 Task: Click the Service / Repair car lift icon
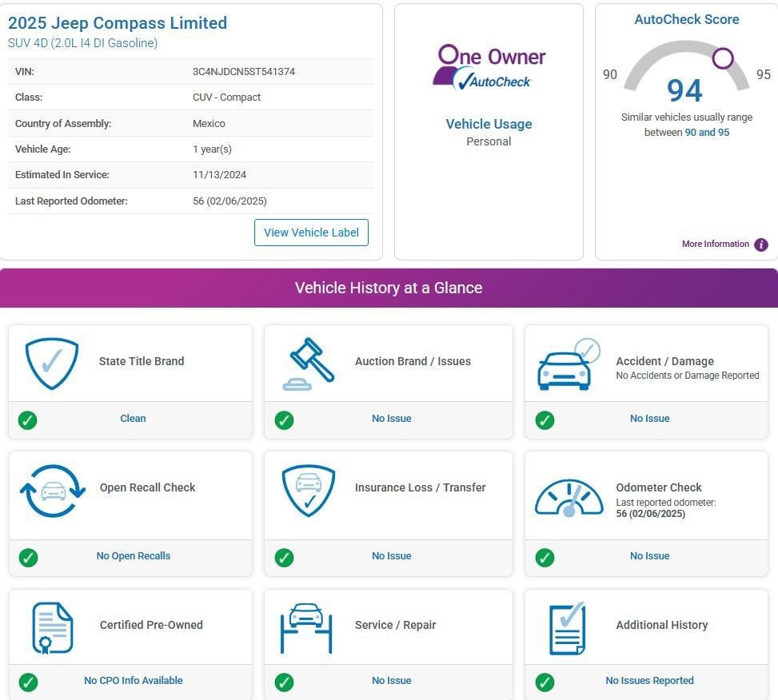[306, 628]
